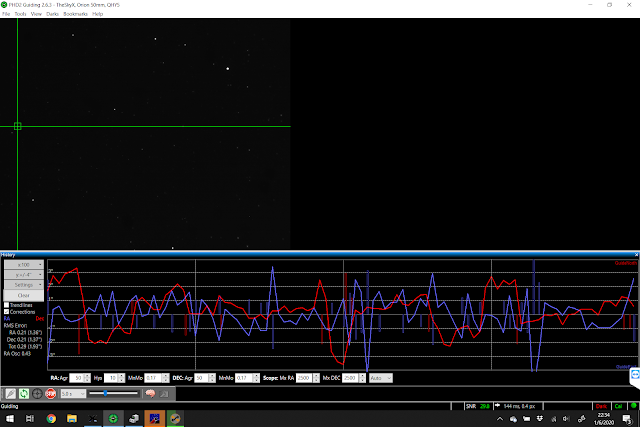Open File Explorer in the taskbar
640x427 pixels.
point(72,418)
